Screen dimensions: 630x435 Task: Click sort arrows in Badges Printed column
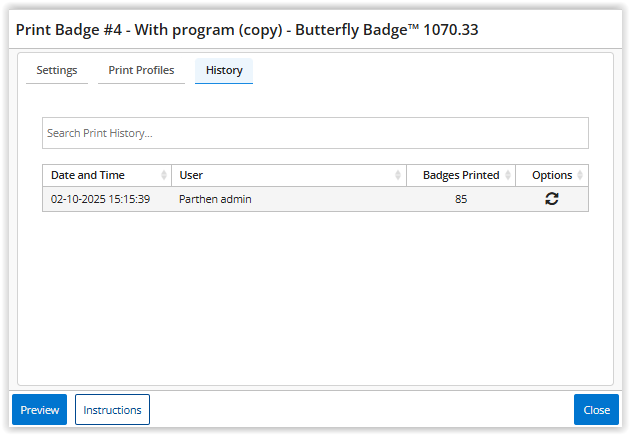point(508,176)
